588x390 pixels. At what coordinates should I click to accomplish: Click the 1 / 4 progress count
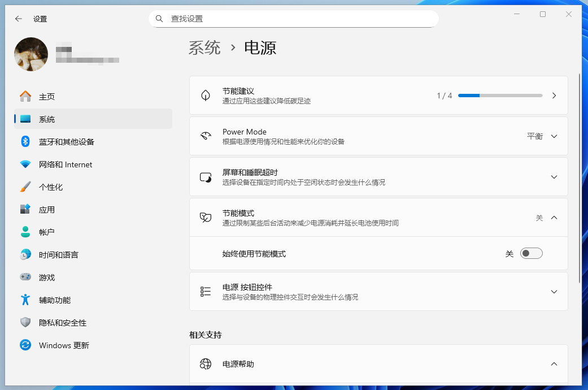(x=445, y=96)
